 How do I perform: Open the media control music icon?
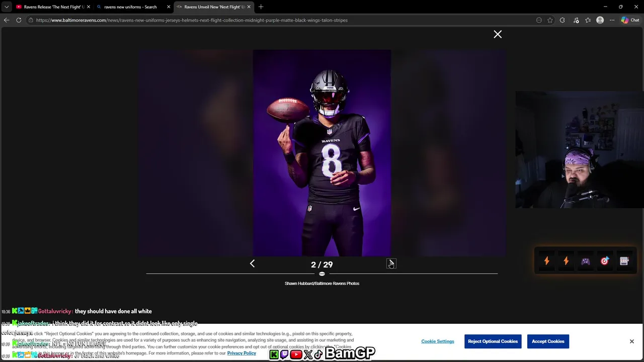point(576,20)
